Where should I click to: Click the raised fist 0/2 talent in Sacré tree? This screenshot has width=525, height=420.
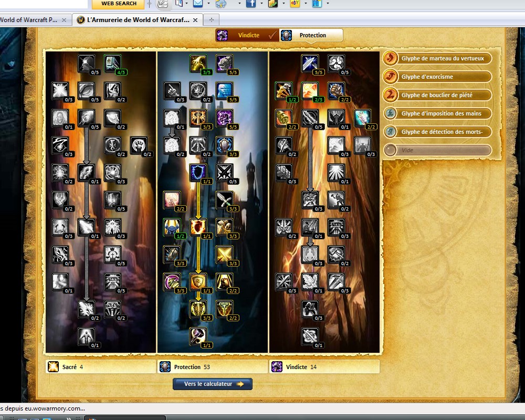pyautogui.click(x=139, y=145)
